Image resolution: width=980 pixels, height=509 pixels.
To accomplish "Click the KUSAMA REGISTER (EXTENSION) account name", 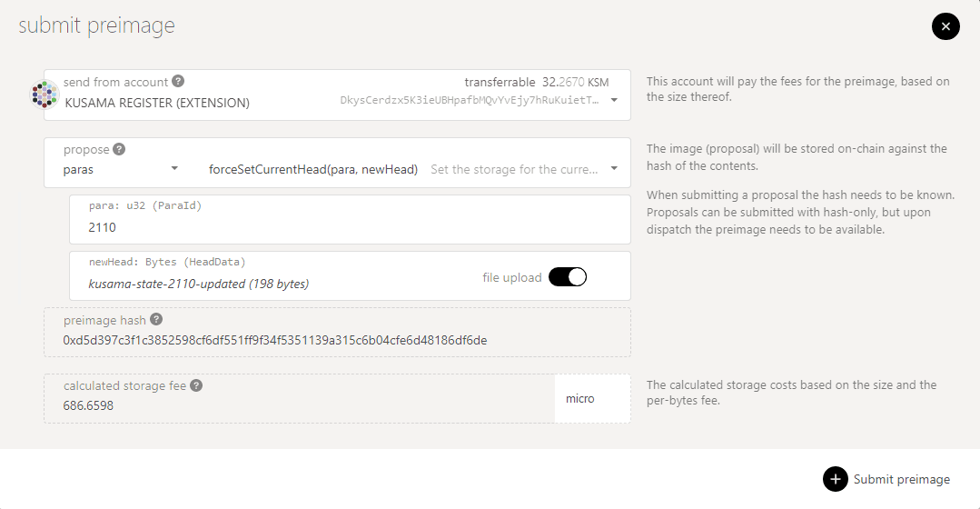I will [157, 103].
